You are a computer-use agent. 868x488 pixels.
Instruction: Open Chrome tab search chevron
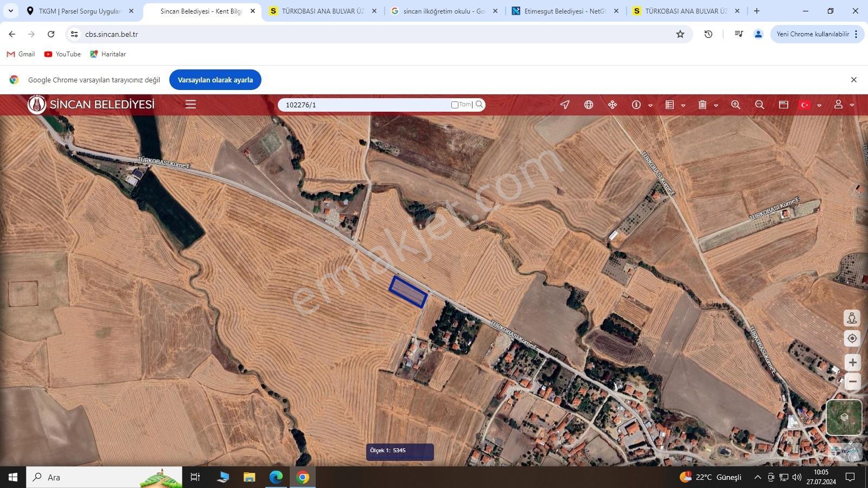(x=10, y=11)
